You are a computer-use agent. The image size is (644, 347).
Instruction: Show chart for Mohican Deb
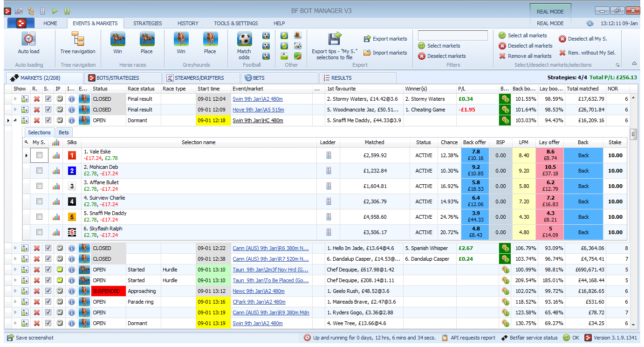point(56,171)
